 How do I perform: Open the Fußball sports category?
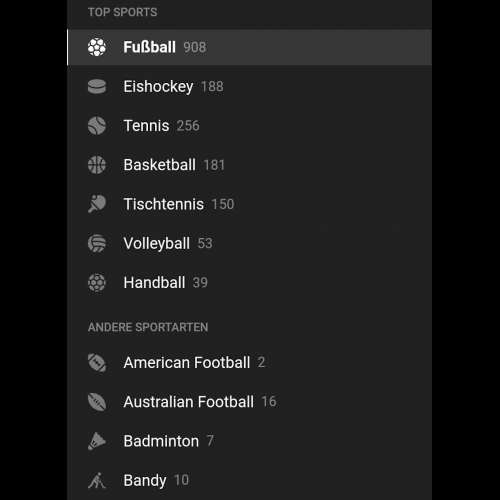[249, 47]
